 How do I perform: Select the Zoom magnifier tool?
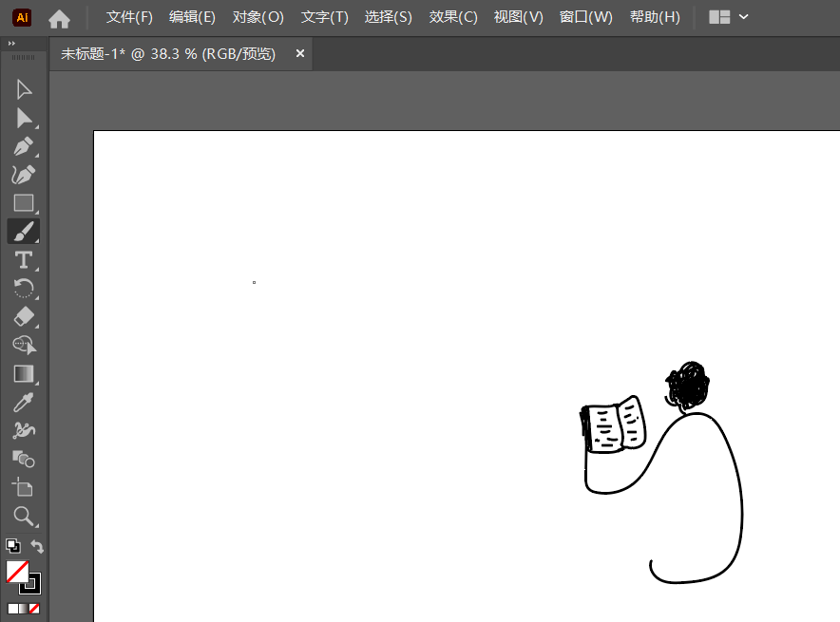[x=24, y=517]
